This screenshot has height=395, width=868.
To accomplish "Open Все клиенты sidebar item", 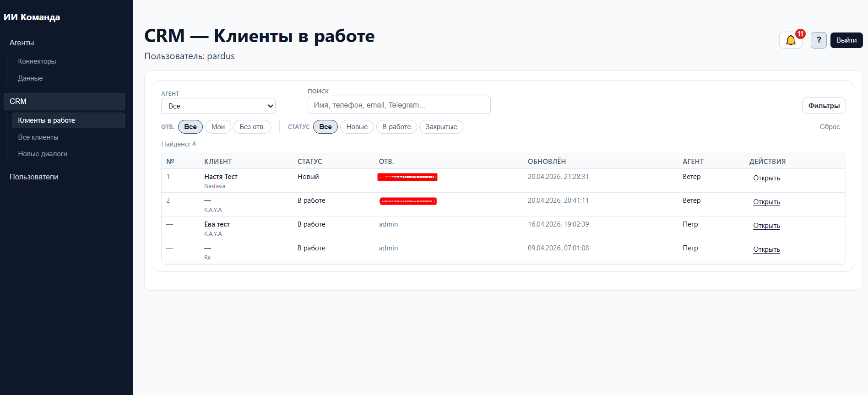I will (38, 137).
